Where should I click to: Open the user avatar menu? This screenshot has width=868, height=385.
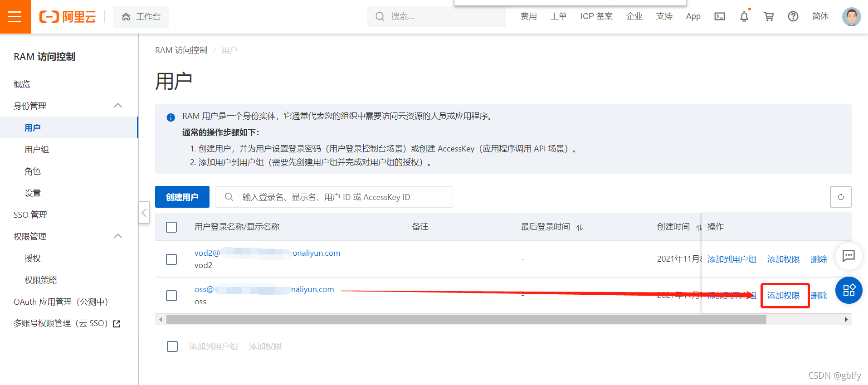tap(851, 17)
